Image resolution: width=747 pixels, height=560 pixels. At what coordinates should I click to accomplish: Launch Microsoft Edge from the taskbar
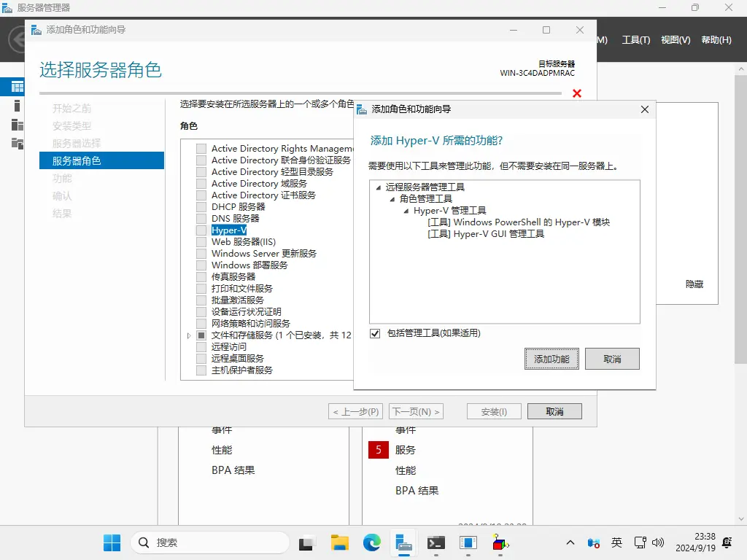(372, 542)
